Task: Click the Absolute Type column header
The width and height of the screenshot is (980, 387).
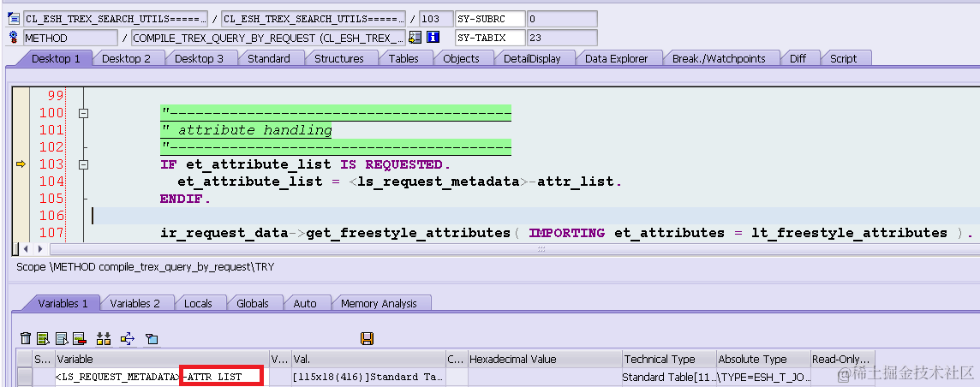Action: (x=763, y=359)
